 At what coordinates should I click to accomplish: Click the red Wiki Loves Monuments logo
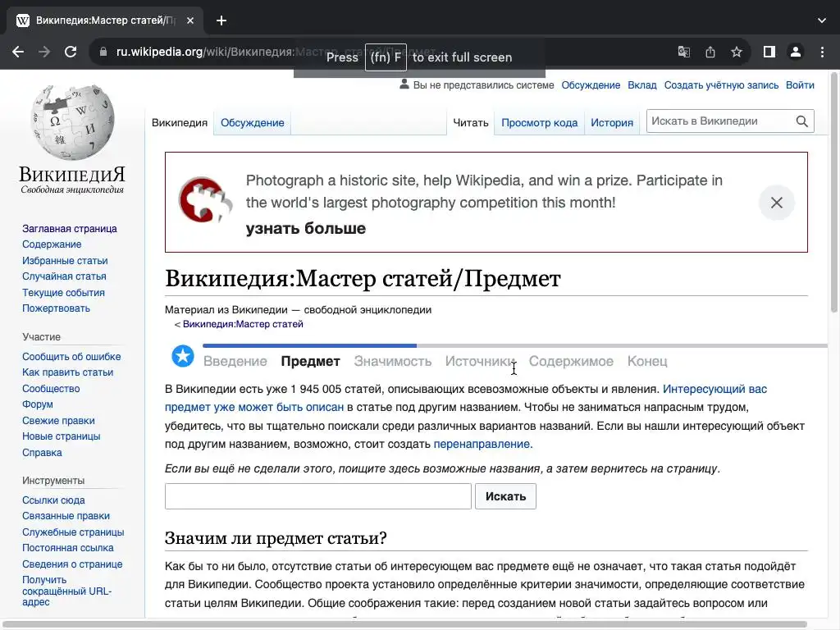[x=205, y=200]
